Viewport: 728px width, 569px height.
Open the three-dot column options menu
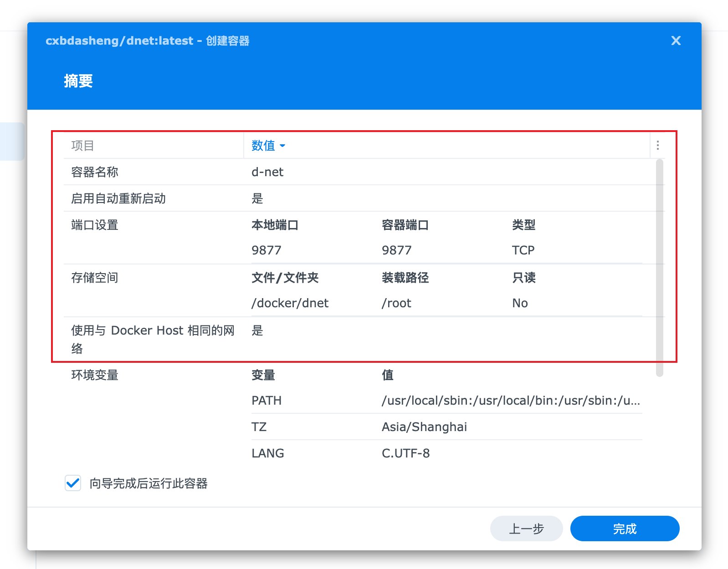657,145
